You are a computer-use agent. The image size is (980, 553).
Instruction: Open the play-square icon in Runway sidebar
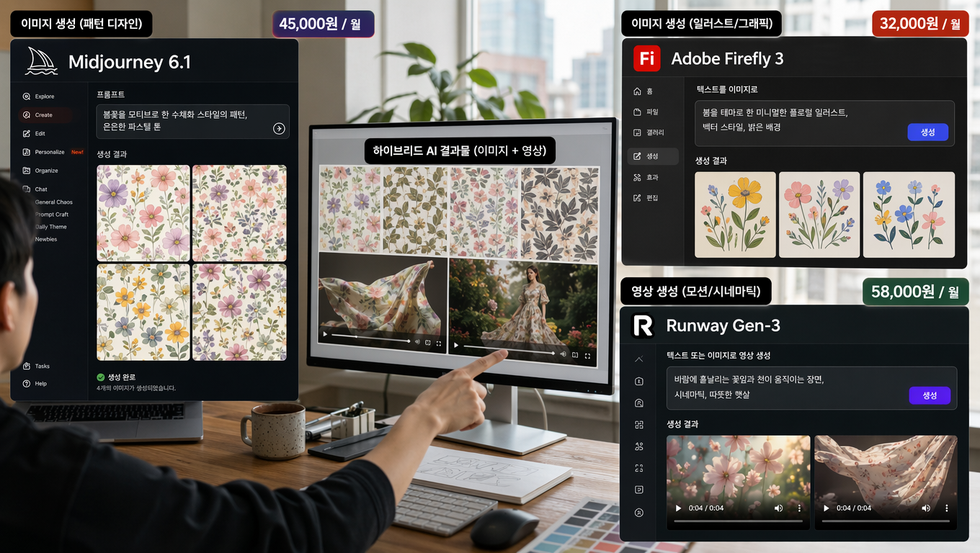[x=638, y=490]
